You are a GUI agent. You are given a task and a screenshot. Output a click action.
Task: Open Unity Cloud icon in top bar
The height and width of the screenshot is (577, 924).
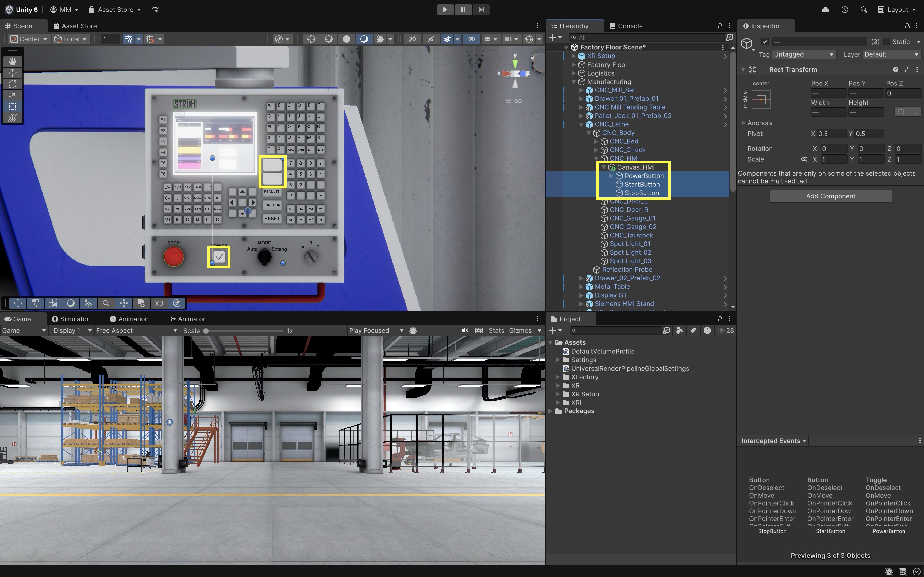825,10
